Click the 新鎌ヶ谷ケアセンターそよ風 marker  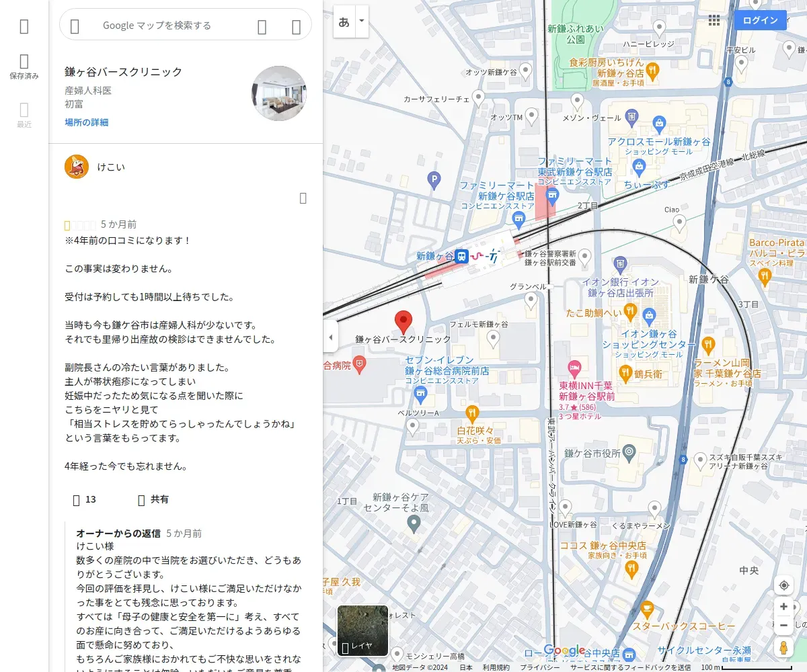pyautogui.click(x=414, y=523)
